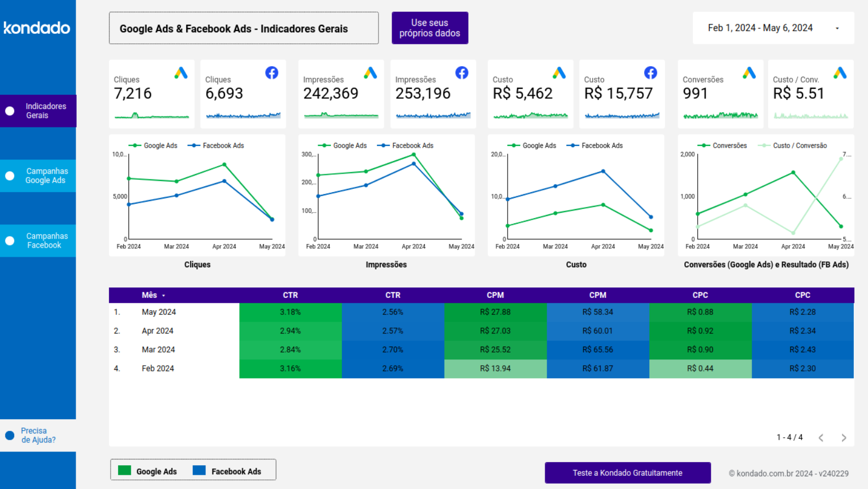Click the Facebook icon on the Cliques card
Image resolution: width=868 pixels, height=489 pixels.
(x=272, y=73)
